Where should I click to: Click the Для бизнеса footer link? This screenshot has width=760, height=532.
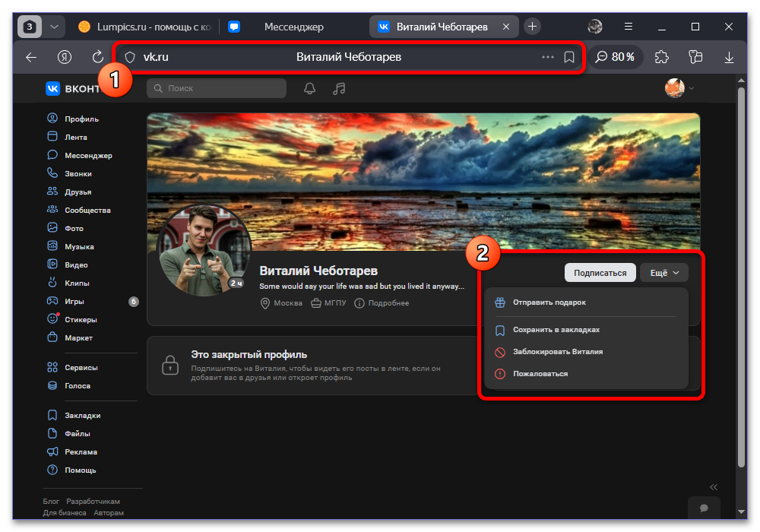(x=65, y=512)
